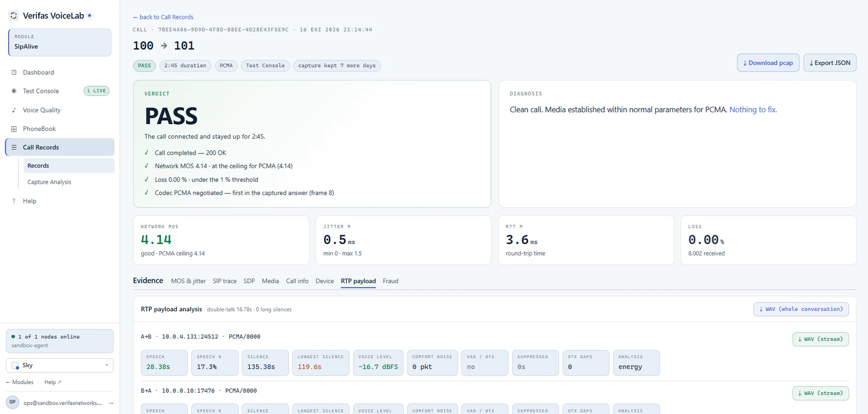Image resolution: width=868 pixels, height=414 pixels.
Task: Click the 'Nothing to fix.' link
Action: (x=753, y=110)
